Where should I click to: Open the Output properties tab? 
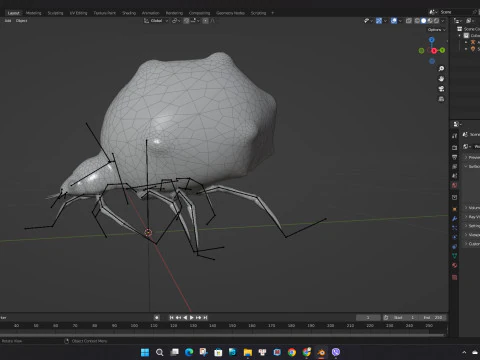[455, 157]
